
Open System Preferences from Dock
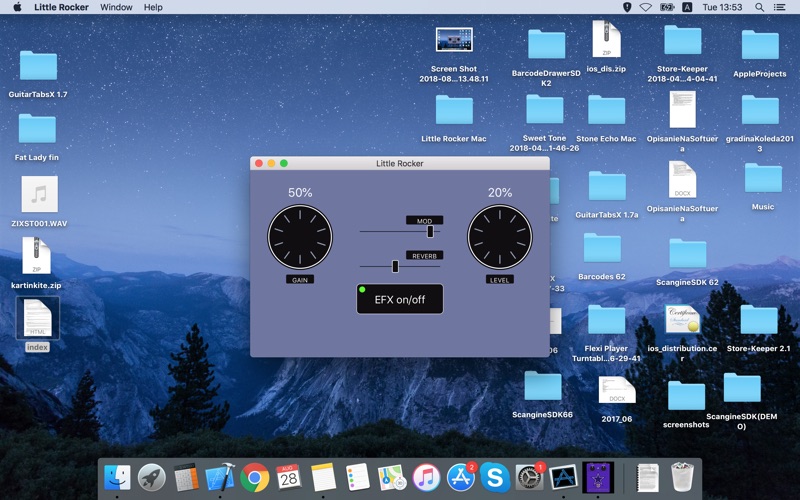coord(529,478)
